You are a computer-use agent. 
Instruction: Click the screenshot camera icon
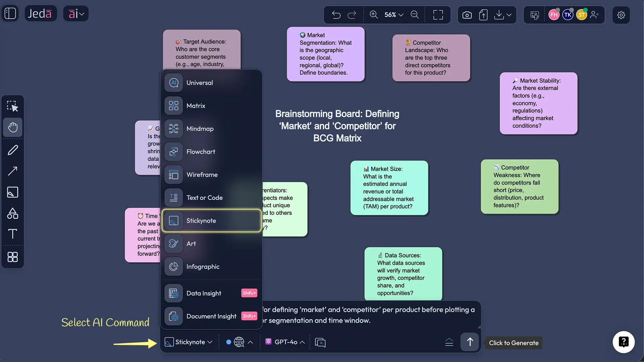coord(467,15)
